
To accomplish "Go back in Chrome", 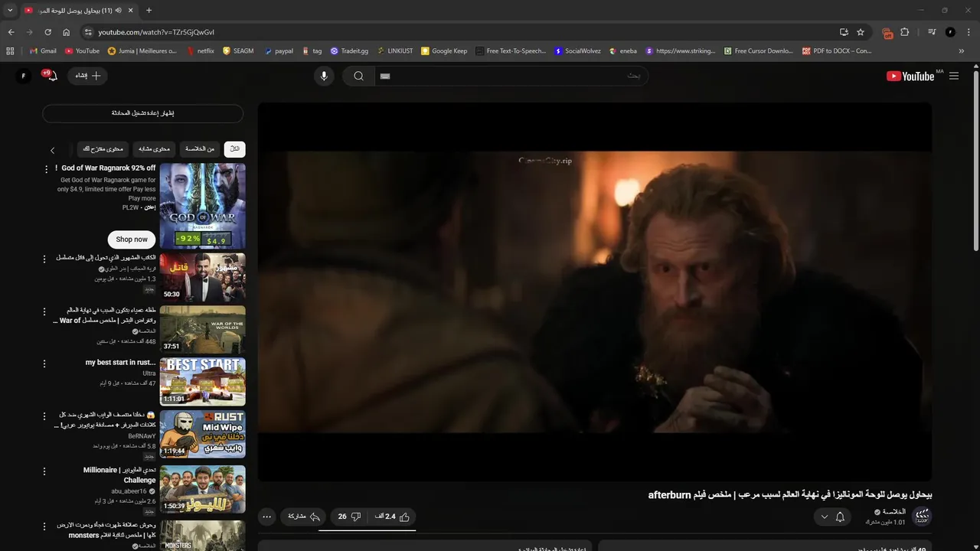I will pyautogui.click(x=11, y=32).
